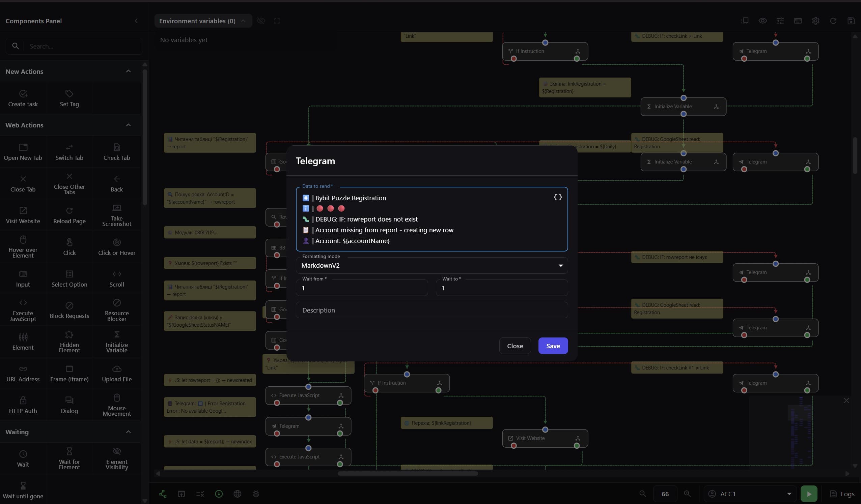The image size is (861, 504).
Task: Click the Create task component
Action: click(23, 98)
